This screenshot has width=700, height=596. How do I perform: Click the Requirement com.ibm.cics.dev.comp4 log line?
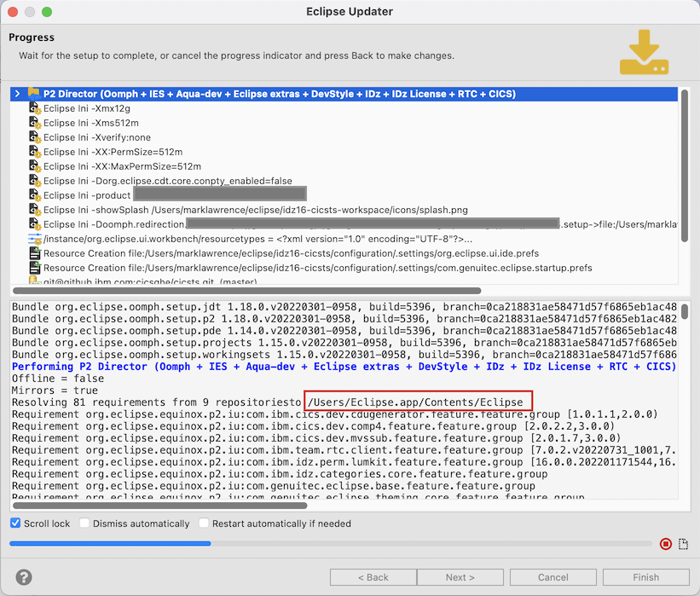313,426
